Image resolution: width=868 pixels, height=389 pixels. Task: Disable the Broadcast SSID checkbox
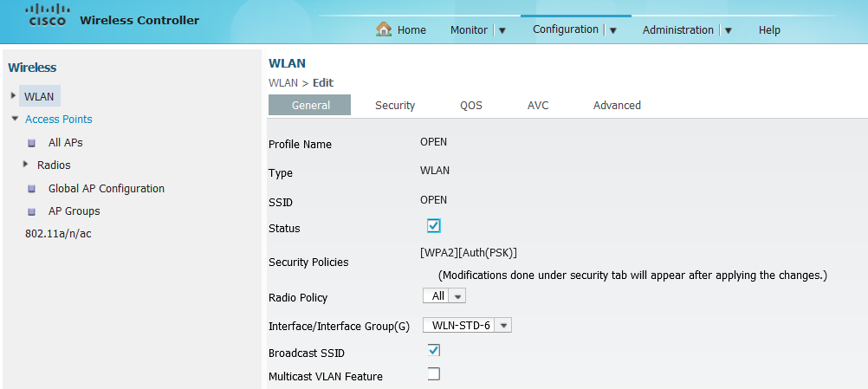[434, 350]
